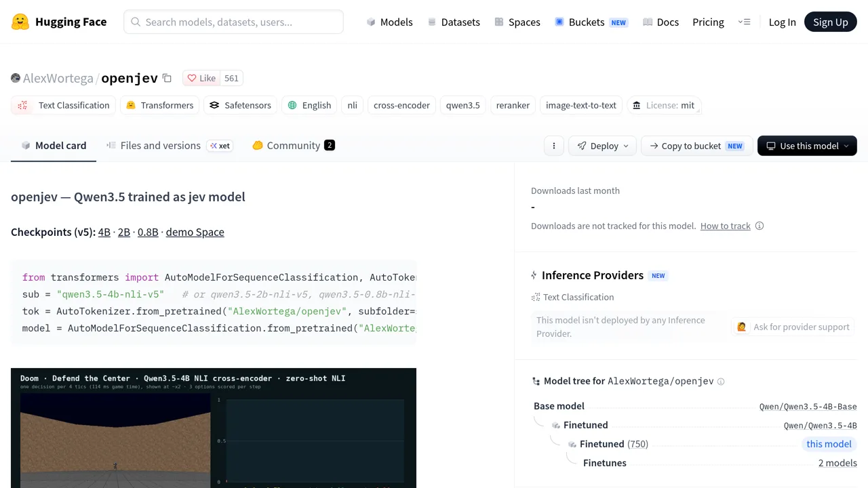Open the demo Space link
The width and height of the screenshot is (868, 488).
[x=195, y=232]
